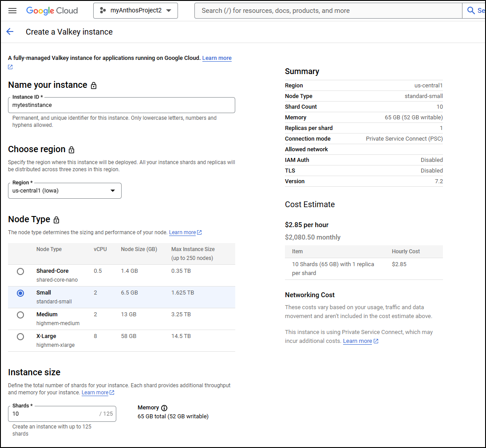The width and height of the screenshot is (486, 448).
Task: Click the Memory info icon
Action: [164, 408]
